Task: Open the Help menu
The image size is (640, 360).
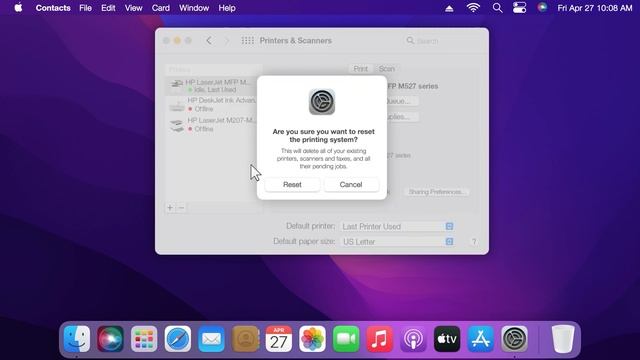Action: click(227, 8)
